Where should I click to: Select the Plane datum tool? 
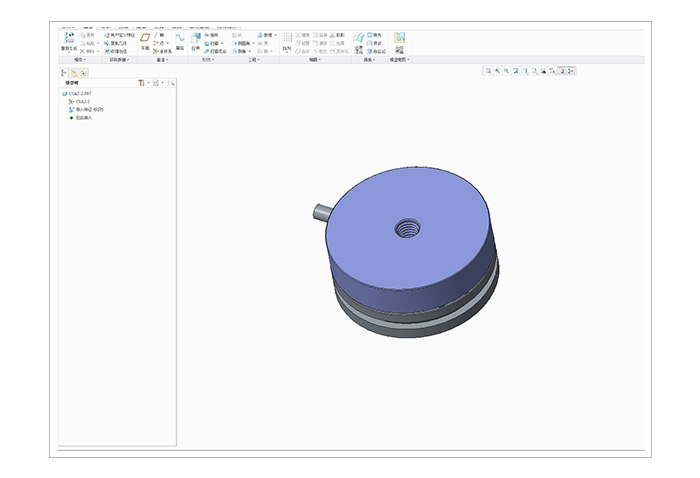click(x=144, y=39)
